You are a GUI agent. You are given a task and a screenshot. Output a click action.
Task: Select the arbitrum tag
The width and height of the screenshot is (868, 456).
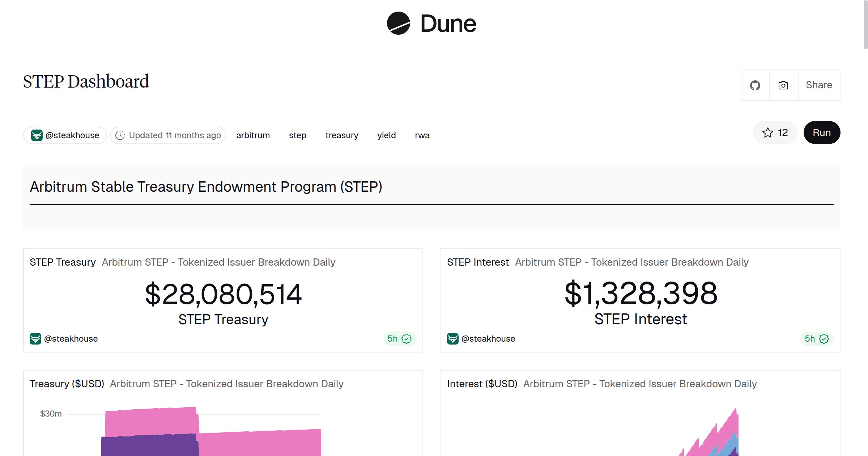click(x=253, y=135)
